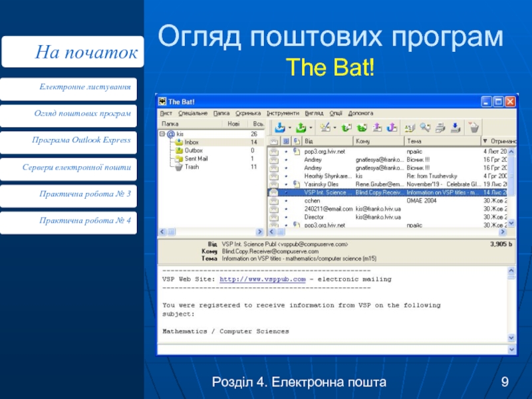Select the '240211@email.com' message row
The image size is (532, 399).
pos(388,209)
